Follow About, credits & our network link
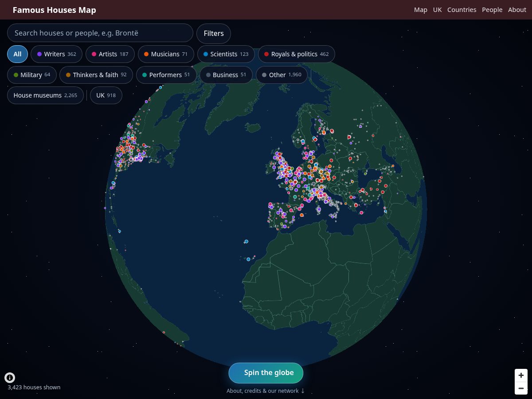Viewport: 532px width, 399px height. click(x=266, y=391)
